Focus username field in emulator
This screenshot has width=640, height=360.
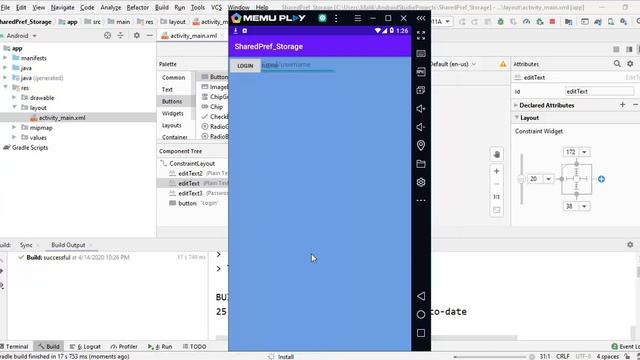pyautogui.click(x=298, y=65)
